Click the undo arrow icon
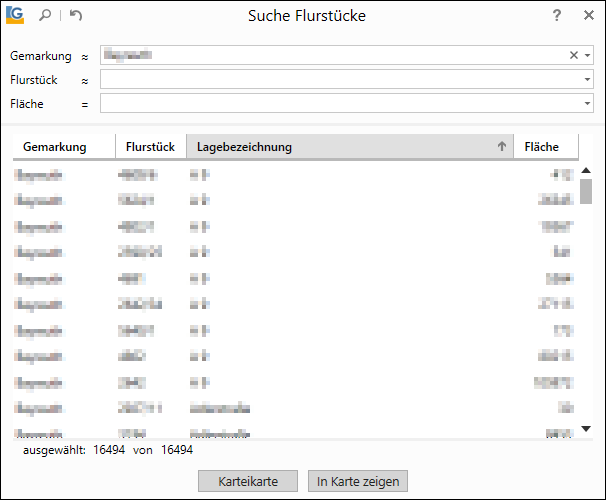This screenshot has width=606, height=500. point(77,16)
